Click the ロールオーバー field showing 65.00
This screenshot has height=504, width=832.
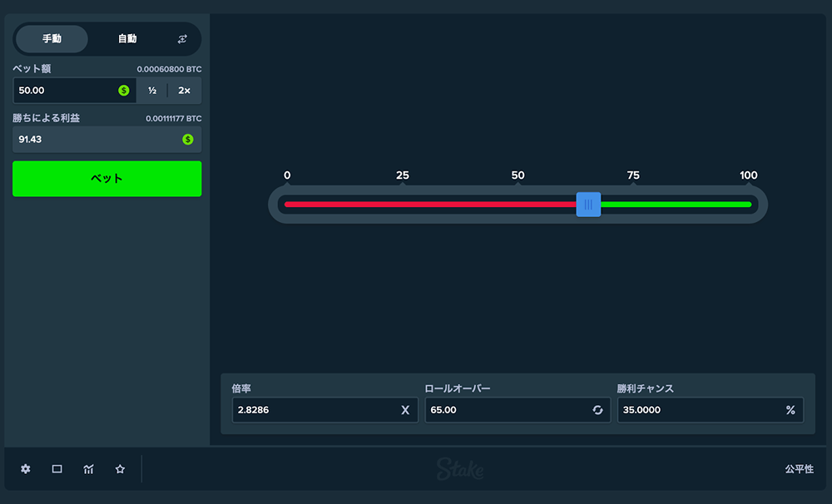pos(518,410)
